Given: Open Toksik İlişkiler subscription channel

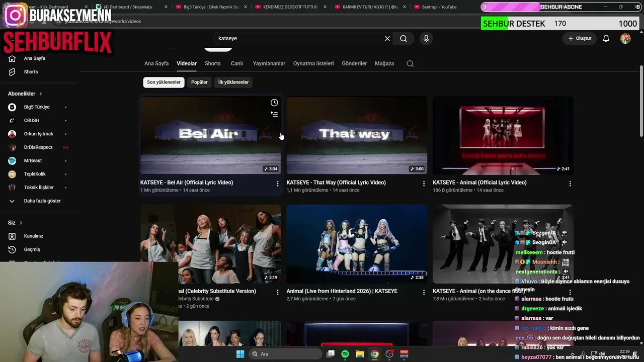Looking at the screenshot, I should point(39,188).
